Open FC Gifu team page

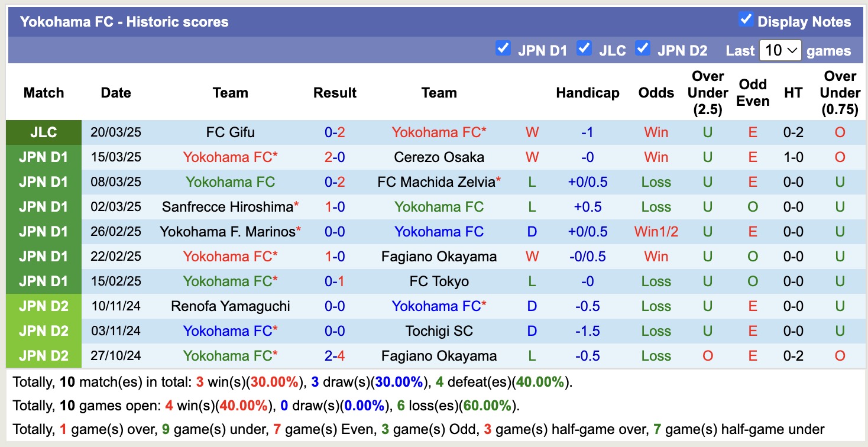point(231,132)
